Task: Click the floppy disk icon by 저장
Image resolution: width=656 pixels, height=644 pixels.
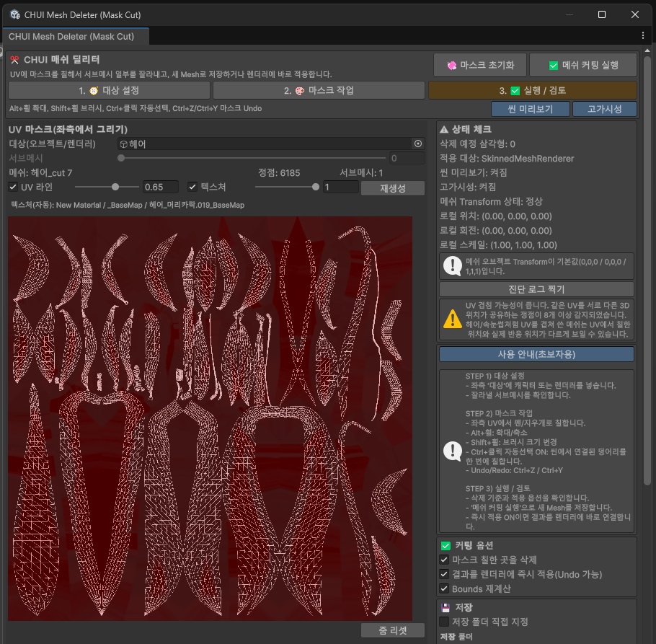Action: click(446, 608)
